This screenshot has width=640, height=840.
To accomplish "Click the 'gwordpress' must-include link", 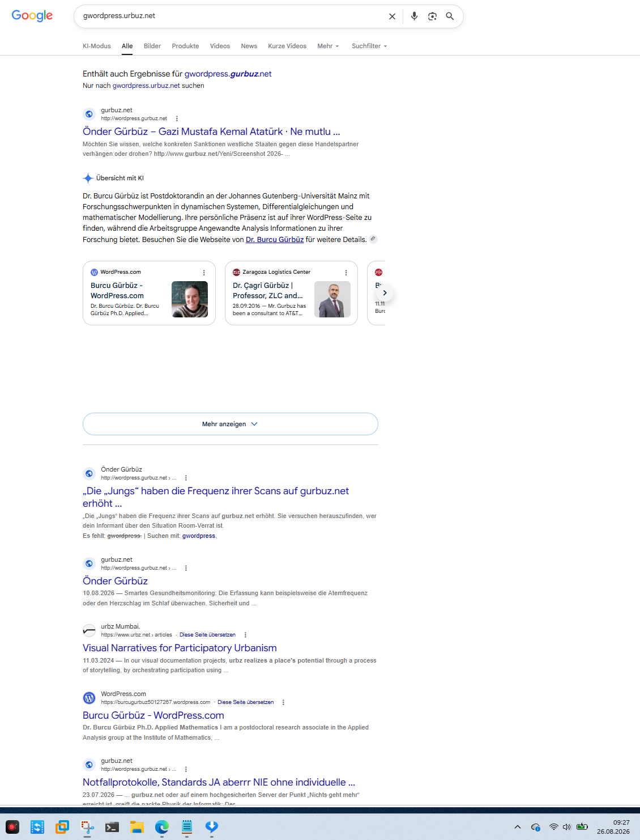I will click(199, 536).
